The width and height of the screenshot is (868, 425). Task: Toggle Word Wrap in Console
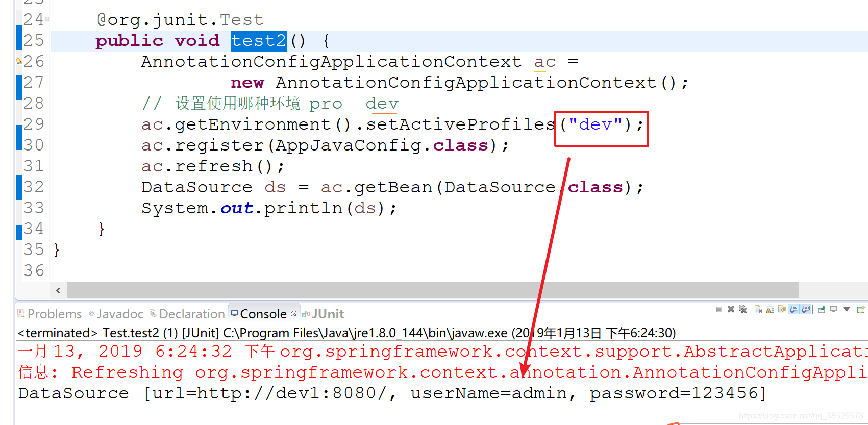pos(782,309)
